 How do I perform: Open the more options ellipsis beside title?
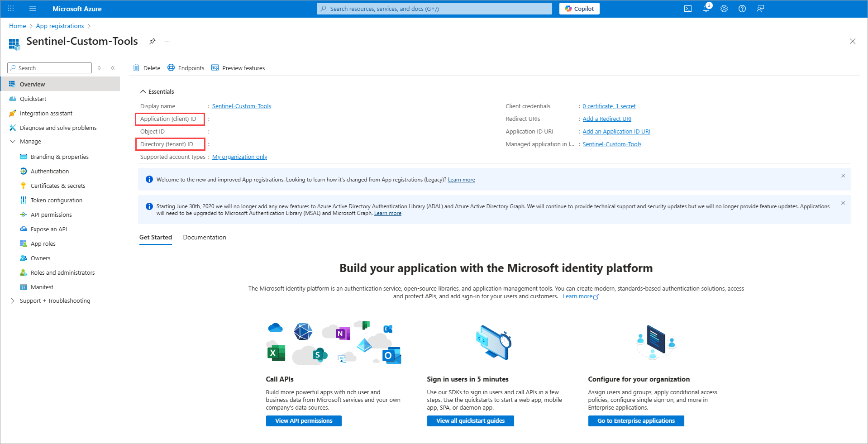tap(167, 41)
